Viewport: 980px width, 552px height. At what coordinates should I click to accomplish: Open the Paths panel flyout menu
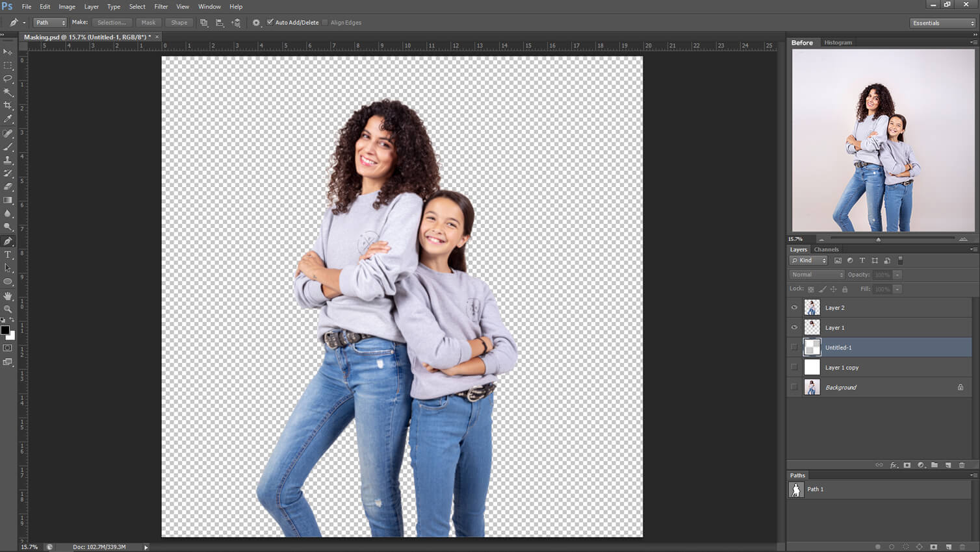(974, 475)
